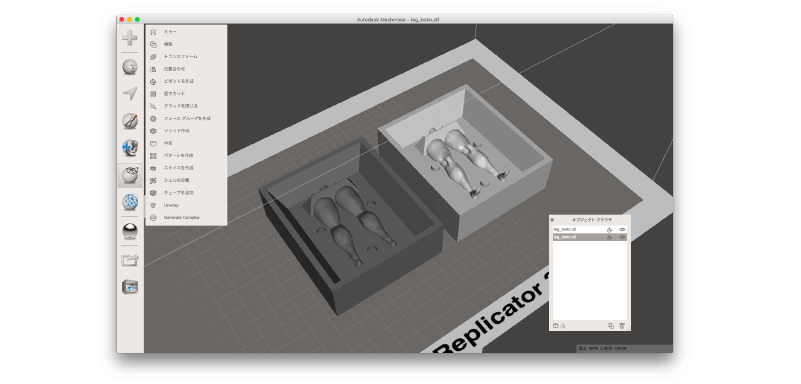This screenshot has width=801, height=384.
Task: Select the highlighted object row in Object Browser
Action: 590,237
